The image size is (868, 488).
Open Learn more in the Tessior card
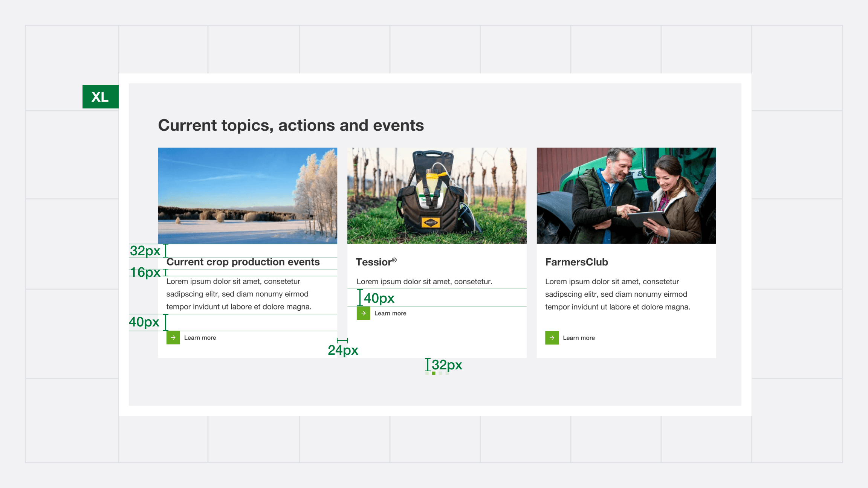pyautogui.click(x=390, y=313)
